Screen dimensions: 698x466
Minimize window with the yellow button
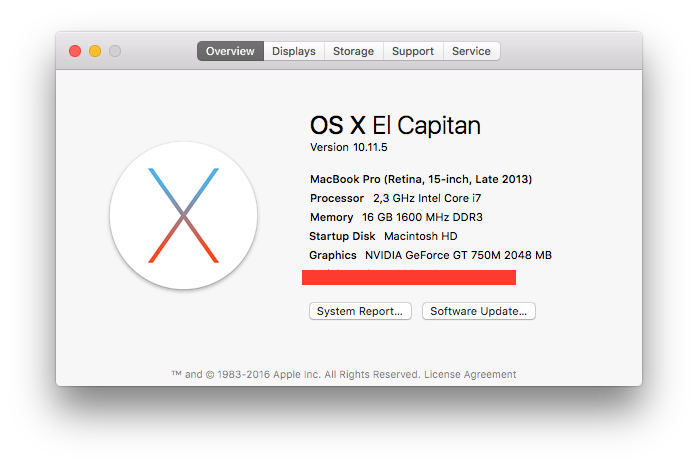(95, 51)
